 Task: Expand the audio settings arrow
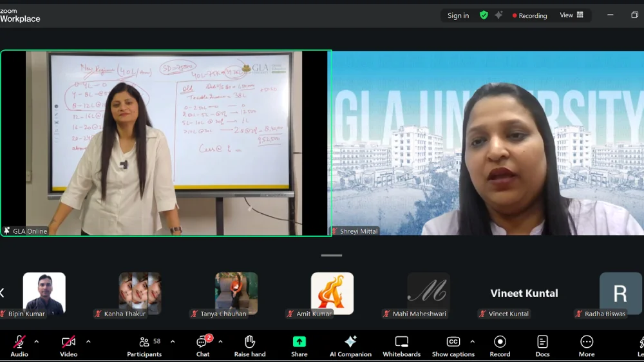pyautogui.click(x=37, y=341)
